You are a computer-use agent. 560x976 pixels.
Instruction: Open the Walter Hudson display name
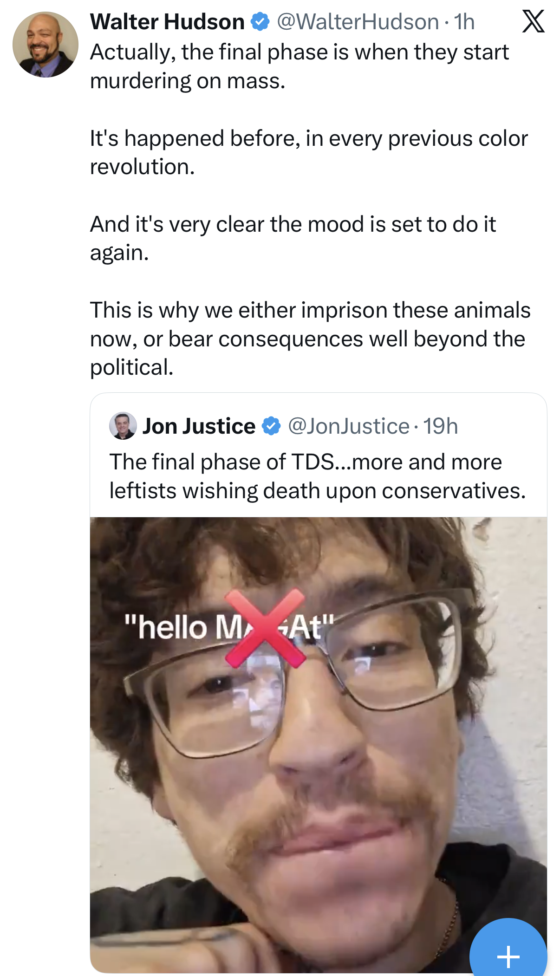[x=167, y=22]
